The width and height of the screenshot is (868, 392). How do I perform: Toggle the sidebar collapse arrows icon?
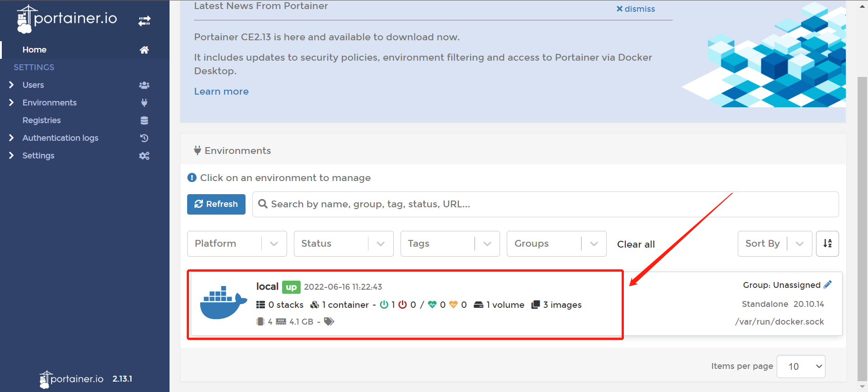[144, 21]
